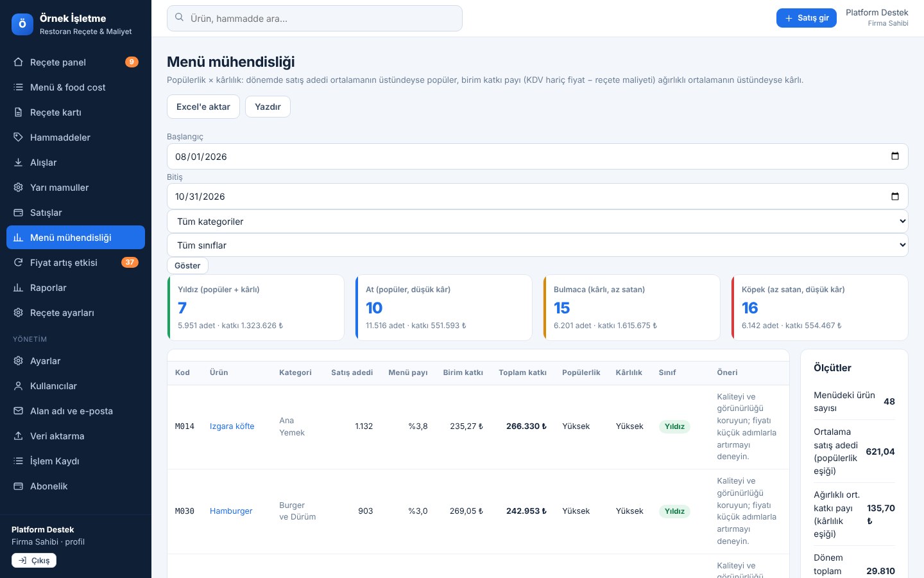Click the Abonelik card icon
Viewport: 924px width, 578px height.
tap(18, 486)
